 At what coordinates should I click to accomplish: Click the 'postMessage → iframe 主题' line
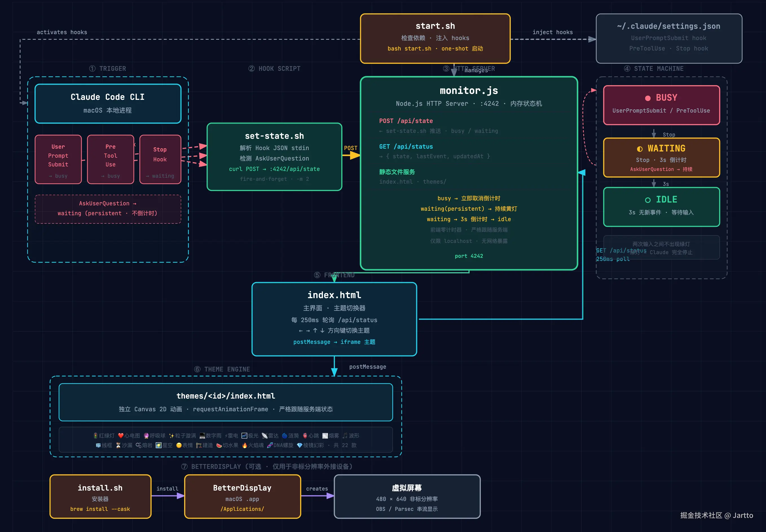(334, 342)
